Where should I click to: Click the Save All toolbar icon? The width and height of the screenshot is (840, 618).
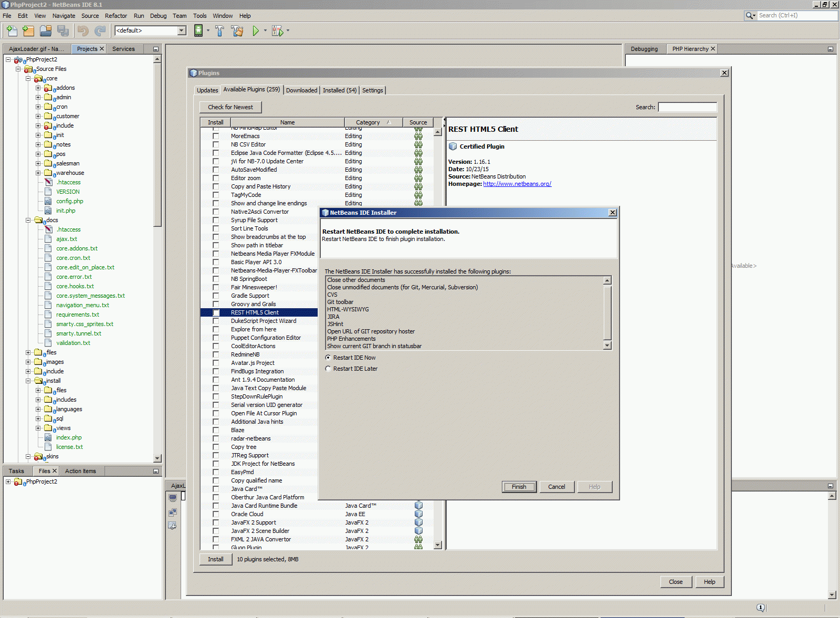[x=63, y=31]
